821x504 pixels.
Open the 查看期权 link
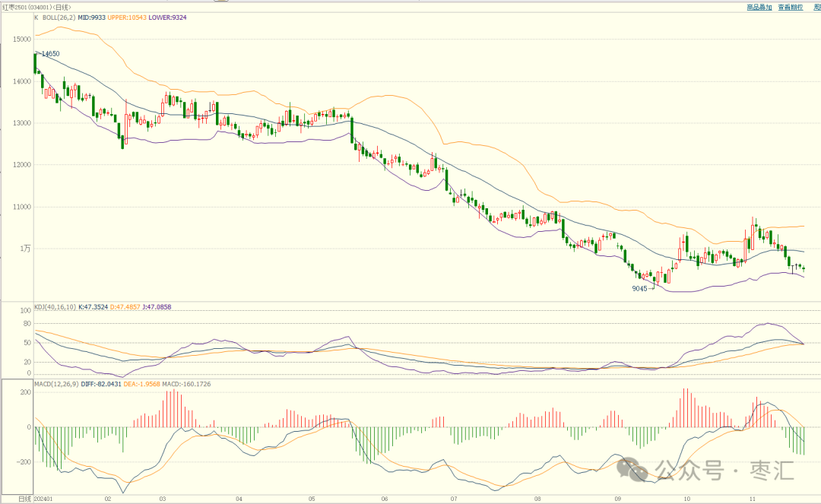tap(791, 7)
